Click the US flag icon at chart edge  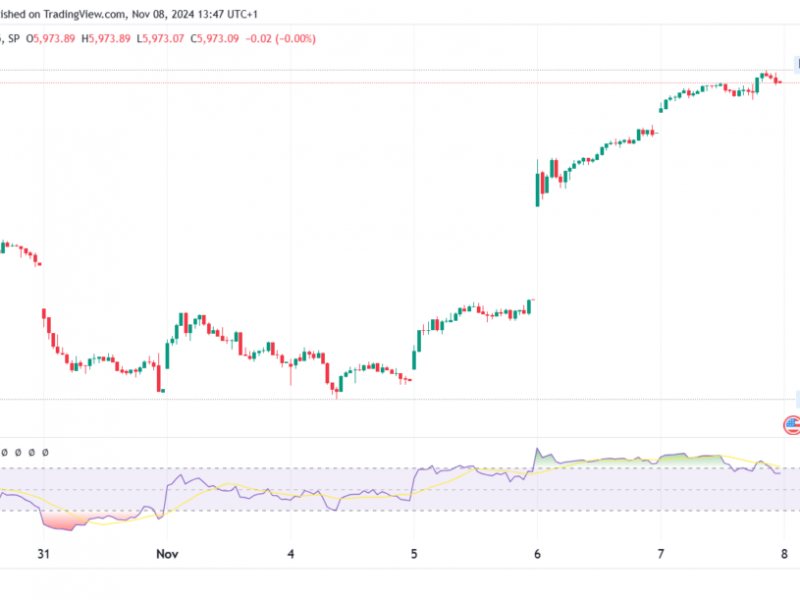(792, 425)
